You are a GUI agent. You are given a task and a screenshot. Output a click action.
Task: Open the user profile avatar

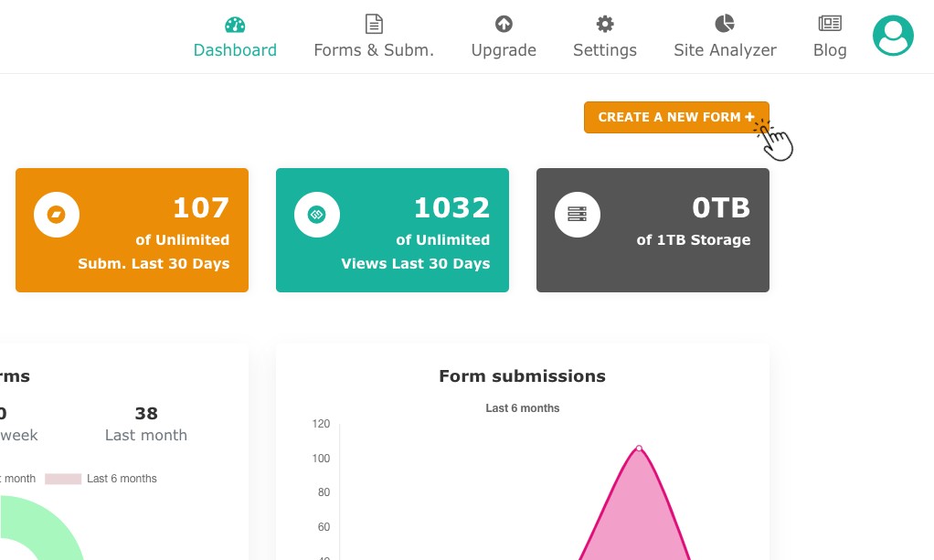point(893,36)
